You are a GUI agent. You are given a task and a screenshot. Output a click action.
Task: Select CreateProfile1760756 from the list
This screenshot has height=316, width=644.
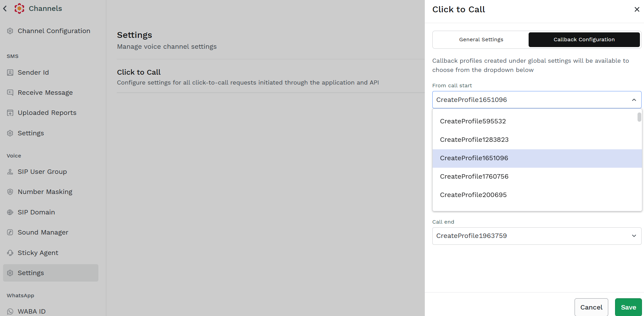(x=537, y=177)
